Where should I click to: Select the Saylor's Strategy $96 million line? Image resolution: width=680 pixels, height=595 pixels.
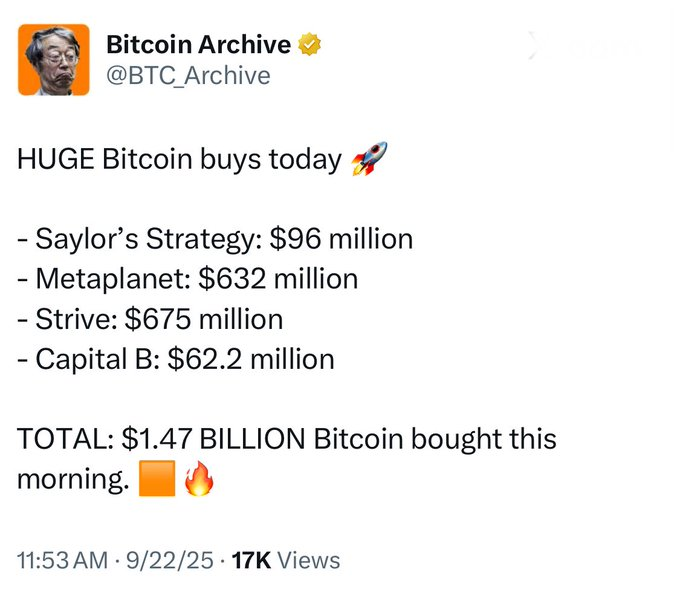(215, 239)
